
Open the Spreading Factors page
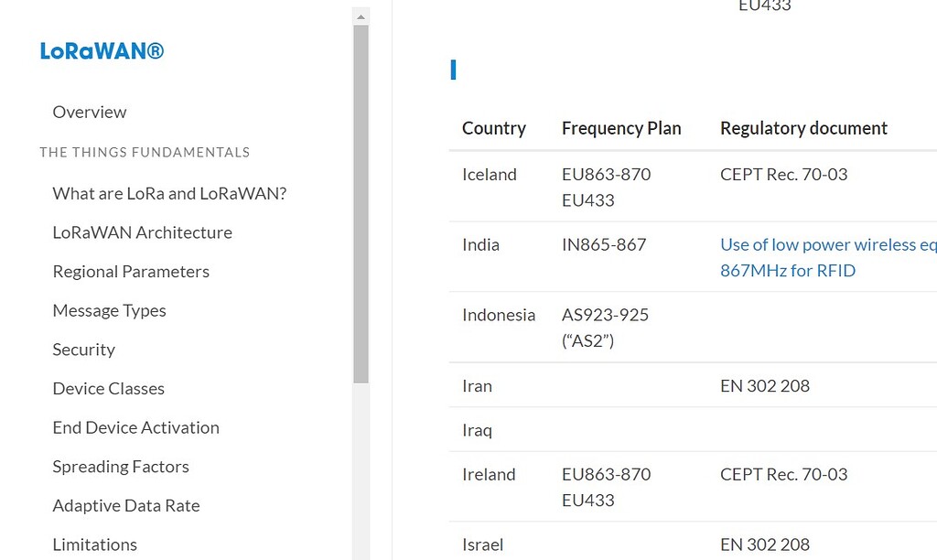coord(121,466)
